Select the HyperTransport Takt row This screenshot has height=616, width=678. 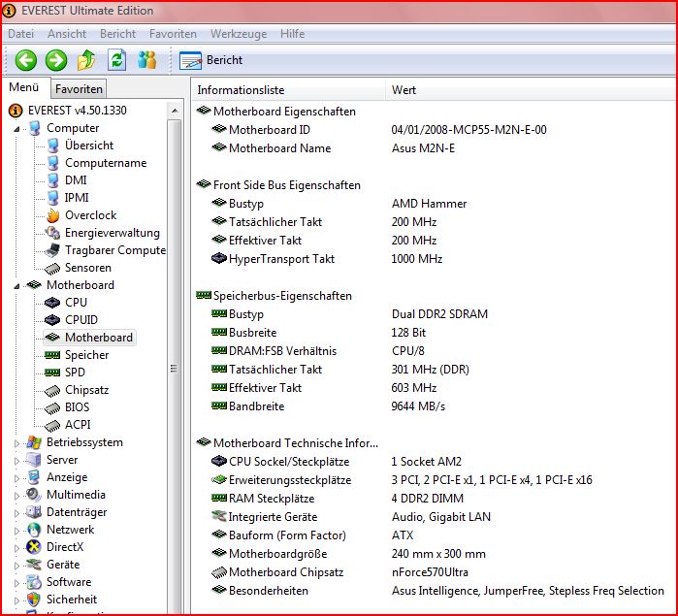[x=435, y=259]
